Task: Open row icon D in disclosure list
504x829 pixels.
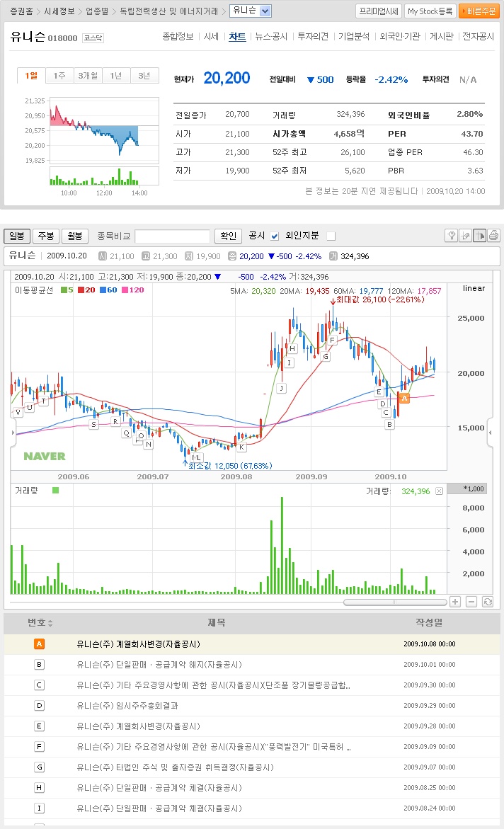Action: (x=39, y=706)
